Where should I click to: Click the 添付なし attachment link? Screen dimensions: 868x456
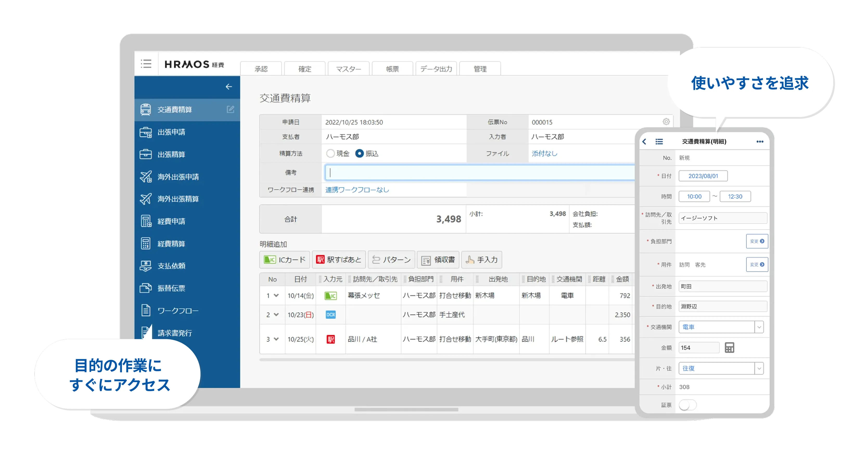pyautogui.click(x=545, y=153)
